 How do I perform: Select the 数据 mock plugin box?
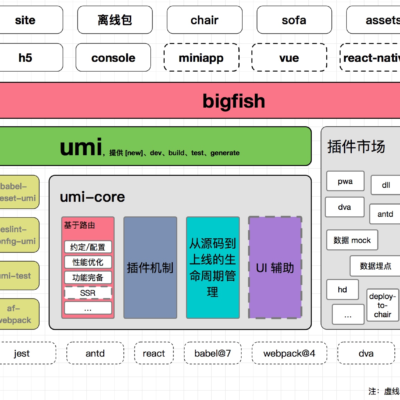click(352, 240)
